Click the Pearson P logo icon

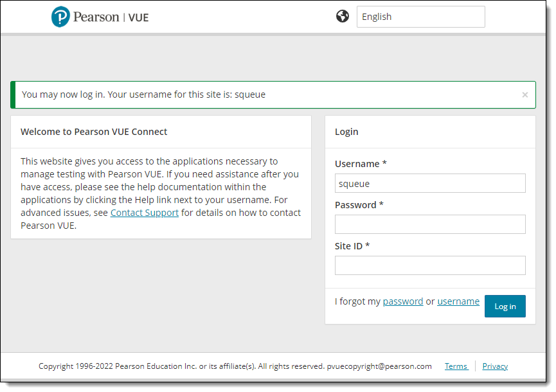pyautogui.click(x=60, y=17)
